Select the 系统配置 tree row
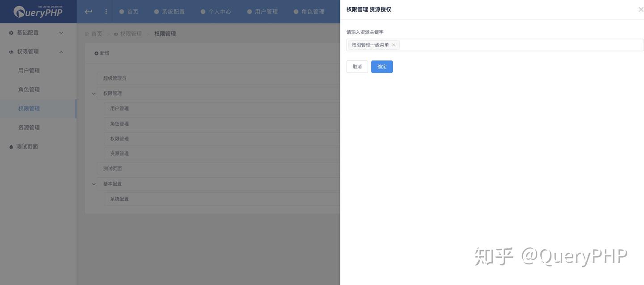 pos(222,199)
